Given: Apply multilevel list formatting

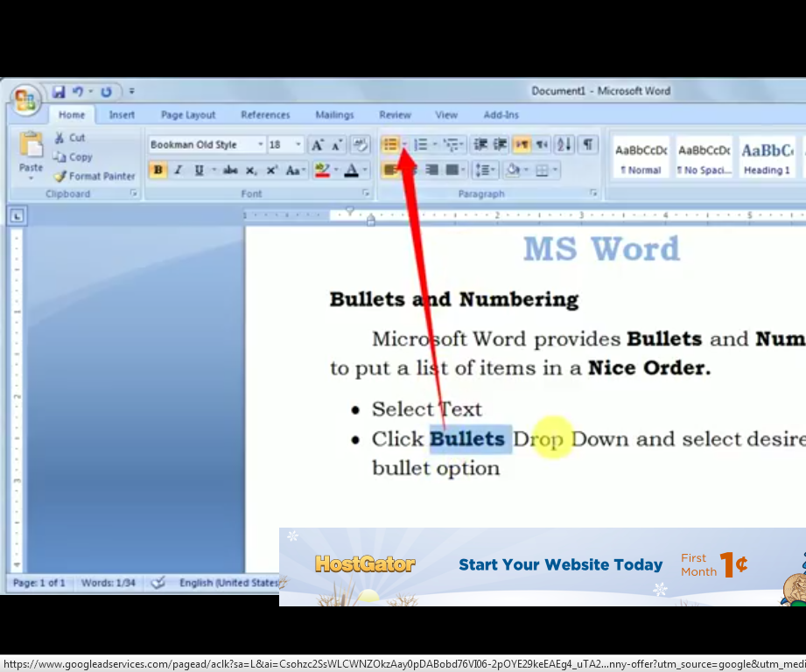Looking at the screenshot, I should 451,145.
